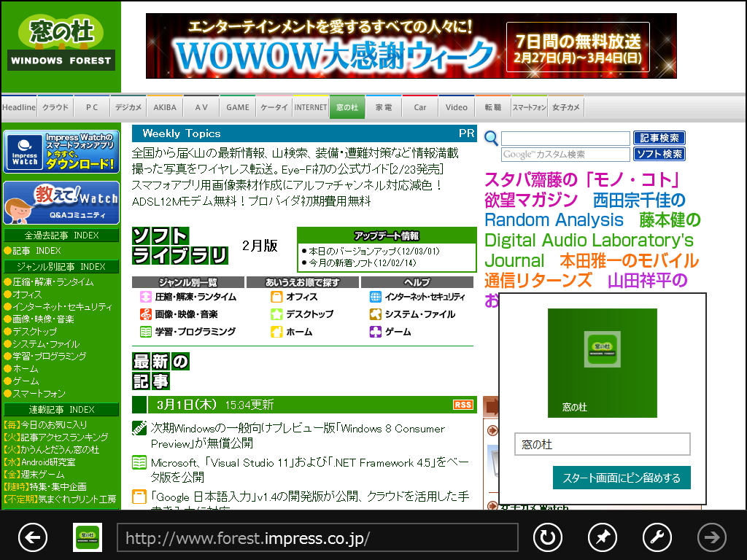Switch to the INTERNET tab
Viewport: 747px width, 560px height.
click(311, 106)
